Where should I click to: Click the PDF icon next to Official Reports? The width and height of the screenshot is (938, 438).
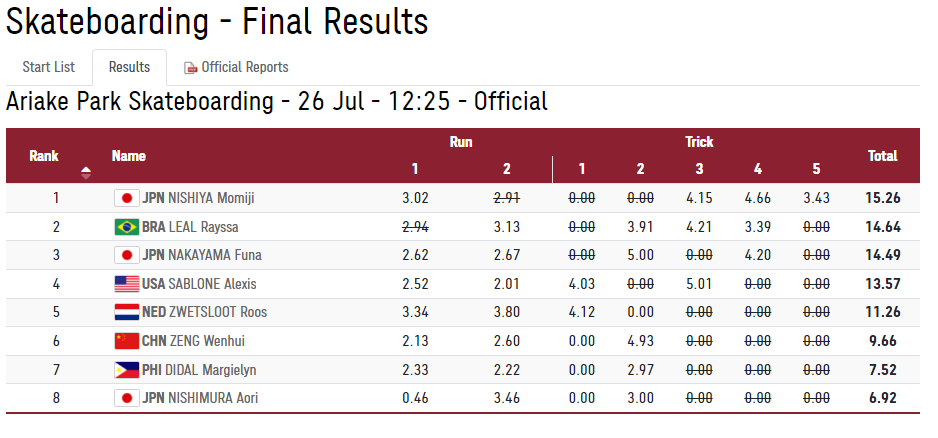click(x=190, y=68)
